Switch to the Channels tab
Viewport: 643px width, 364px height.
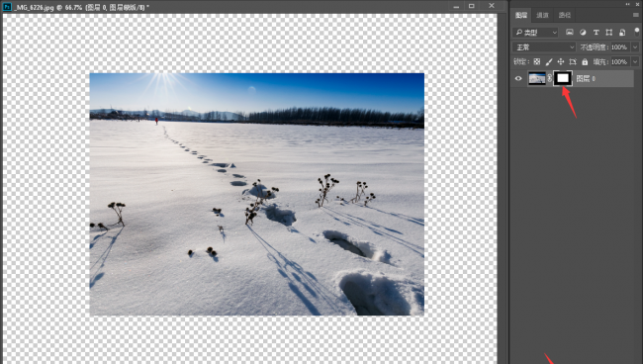pyautogui.click(x=542, y=15)
